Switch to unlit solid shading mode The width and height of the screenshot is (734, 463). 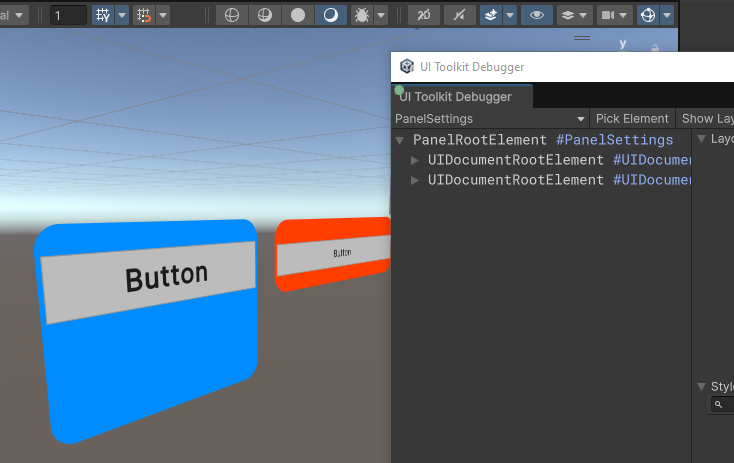[x=297, y=15]
